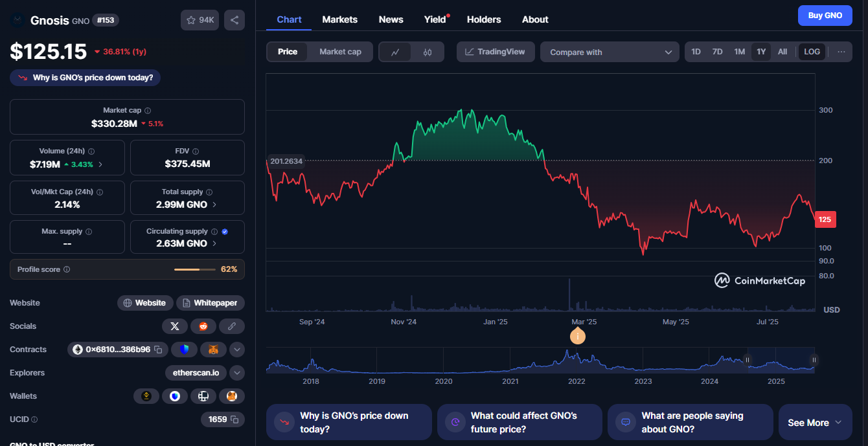The height and width of the screenshot is (446, 868).
Task: Switch to the Markets tab
Action: (339, 19)
